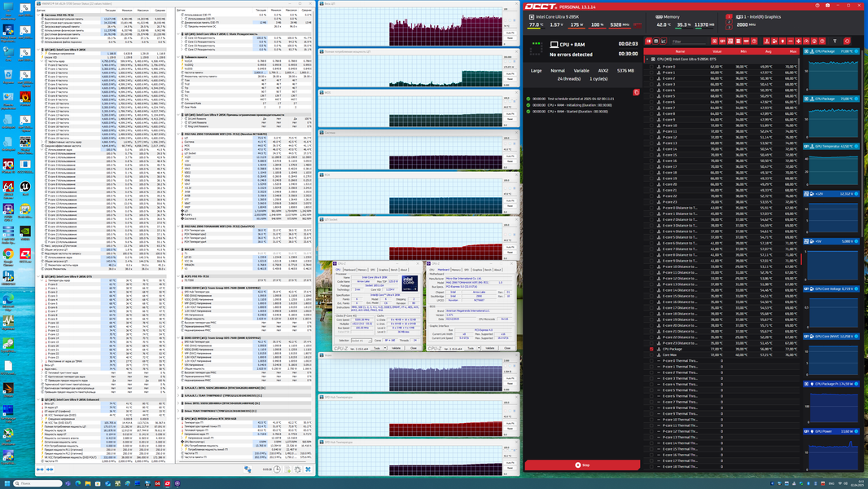868x489 pixels.
Task: Switch right CPU-Z window to CPU tab
Action: pyautogui.click(x=432, y=270)
